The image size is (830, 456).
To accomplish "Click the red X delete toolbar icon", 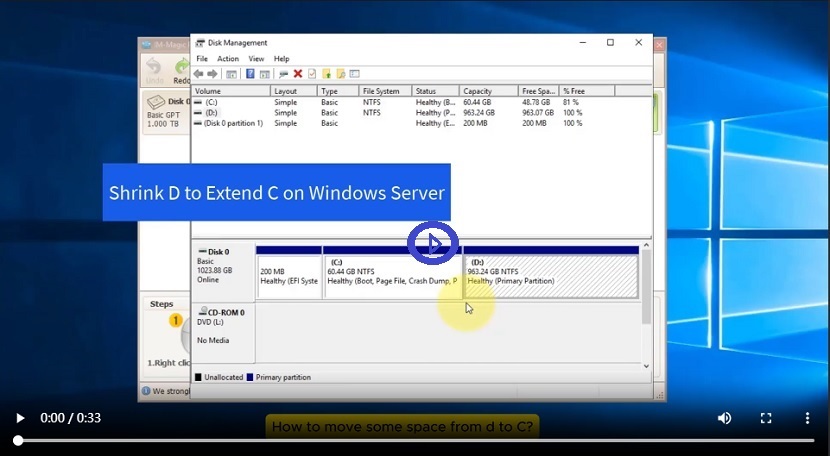I will click(x=297, y=74).
